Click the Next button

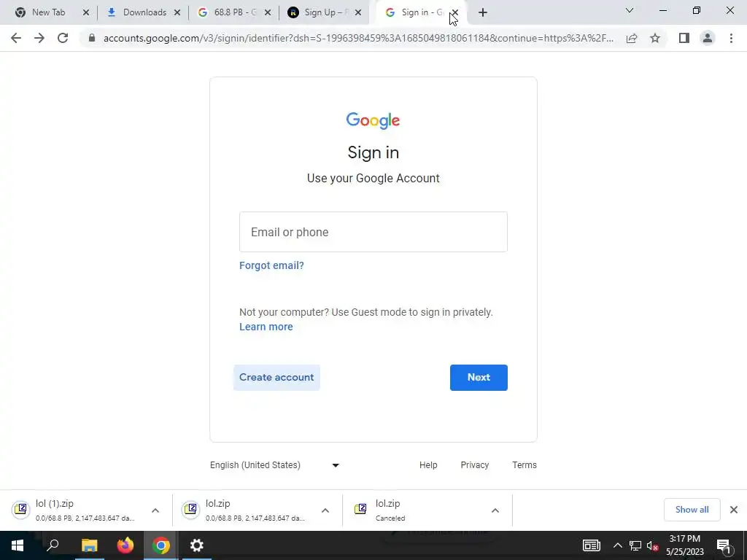click(x=479, y=378)
